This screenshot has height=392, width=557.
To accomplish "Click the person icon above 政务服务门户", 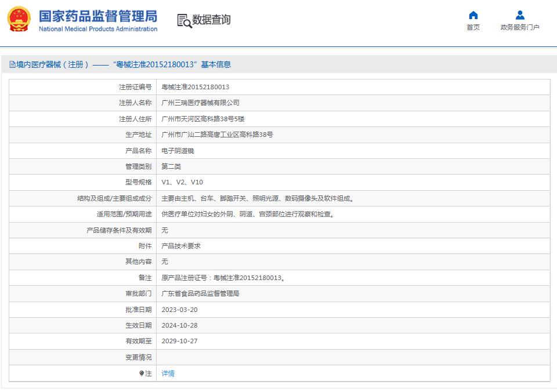I will click(519, 15).
